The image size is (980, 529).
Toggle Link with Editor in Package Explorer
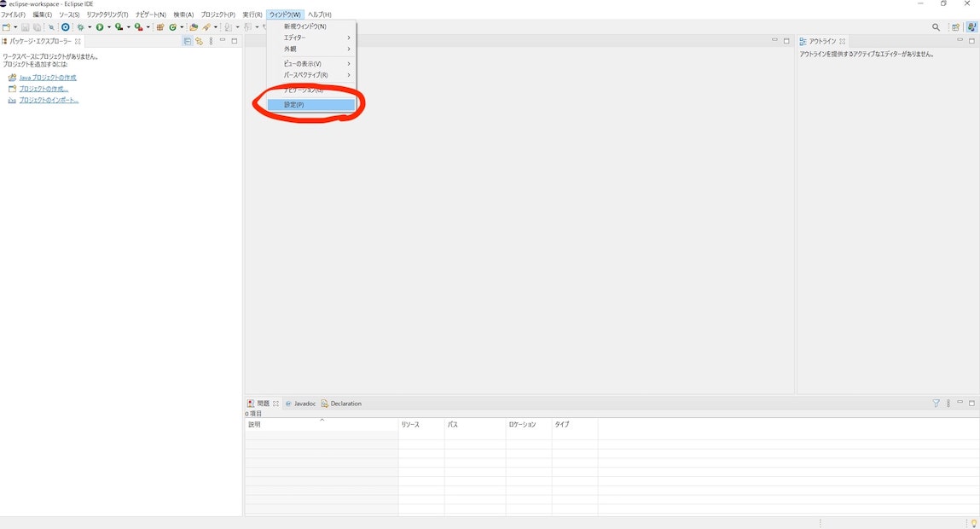(x=199, y=41)
